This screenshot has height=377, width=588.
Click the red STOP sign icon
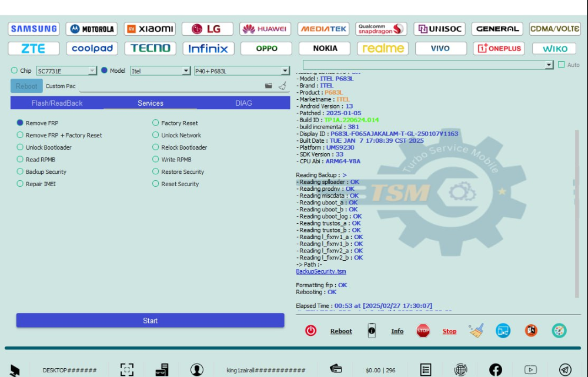[x=423, y=331]
